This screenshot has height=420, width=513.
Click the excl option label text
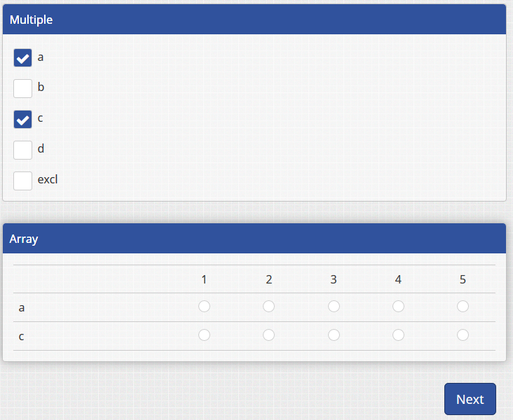click(x=48, y=180)
